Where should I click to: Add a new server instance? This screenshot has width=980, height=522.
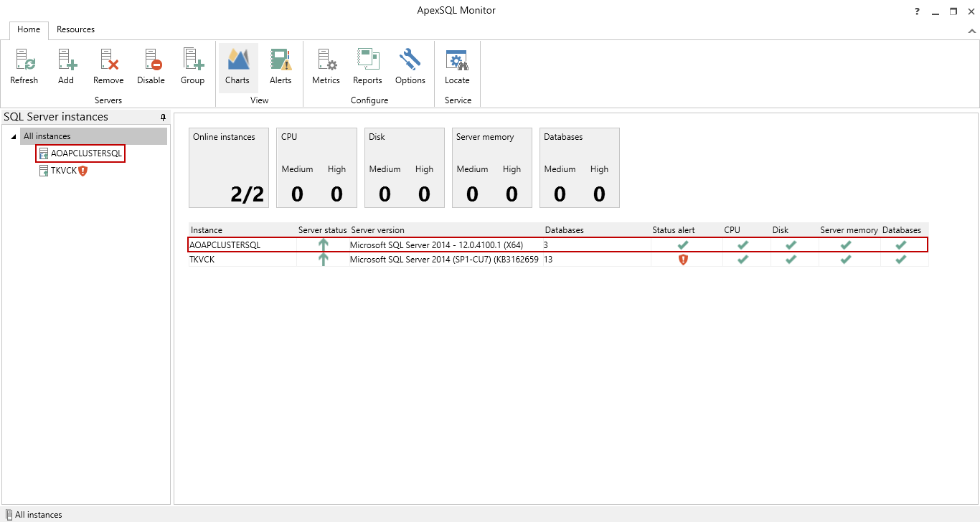click(x=66, y=66)
